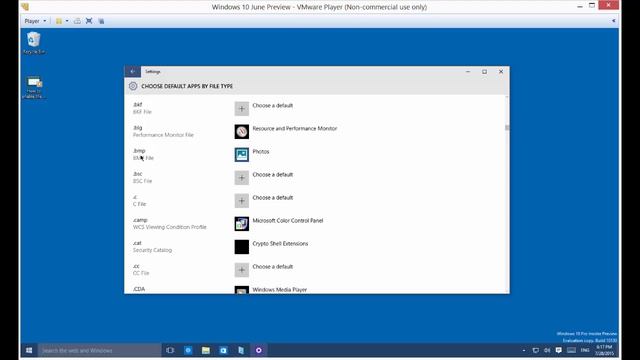This screenshot has width=640, height=360.
Task: Maximize the Settings window
Action: click(484, 71)
